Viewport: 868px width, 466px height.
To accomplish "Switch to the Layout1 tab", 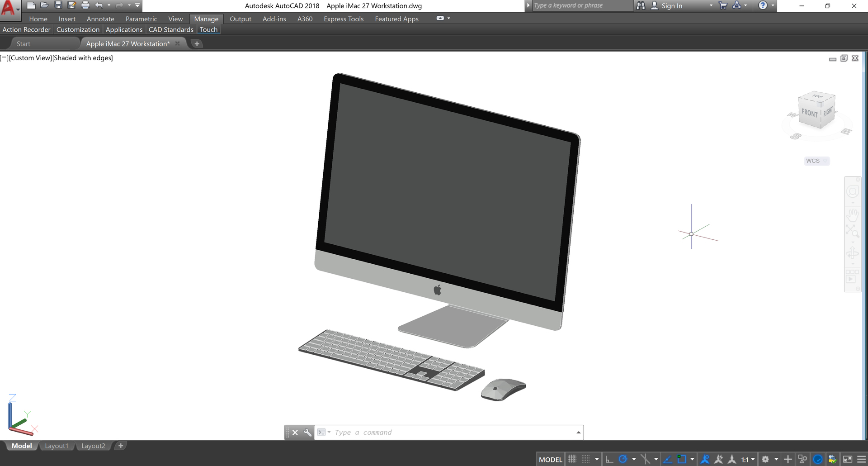I will (57, 446).
